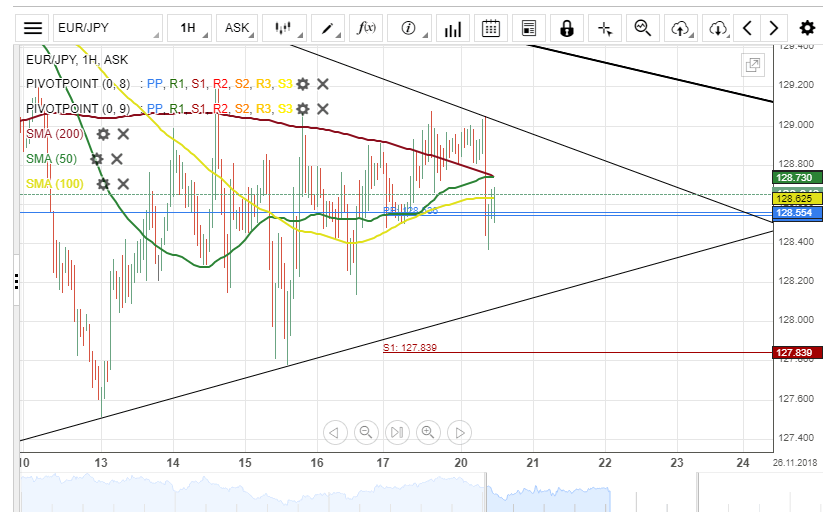Click the left panel drag handle dots
This screenshot has width=830, height=523.
click(x=16, y=281)
